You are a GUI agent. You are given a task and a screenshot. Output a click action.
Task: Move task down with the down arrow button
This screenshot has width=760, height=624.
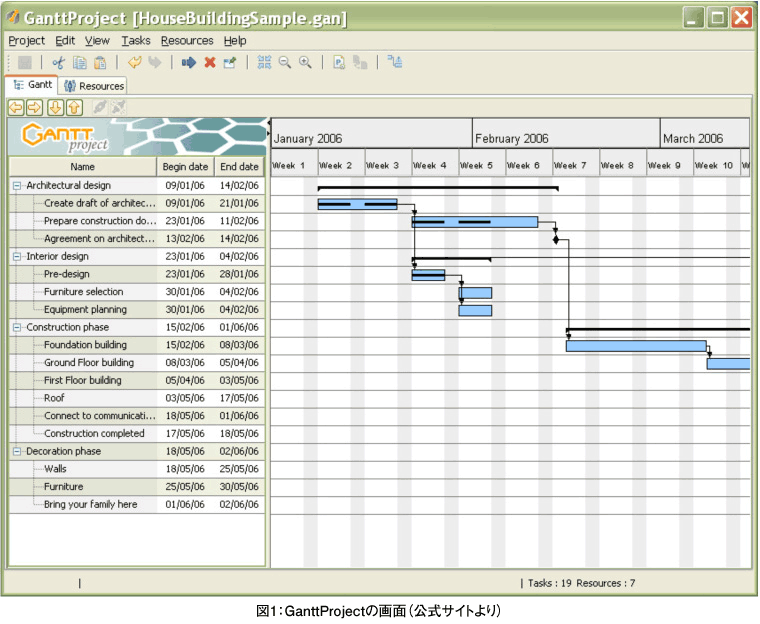point(55,107)
